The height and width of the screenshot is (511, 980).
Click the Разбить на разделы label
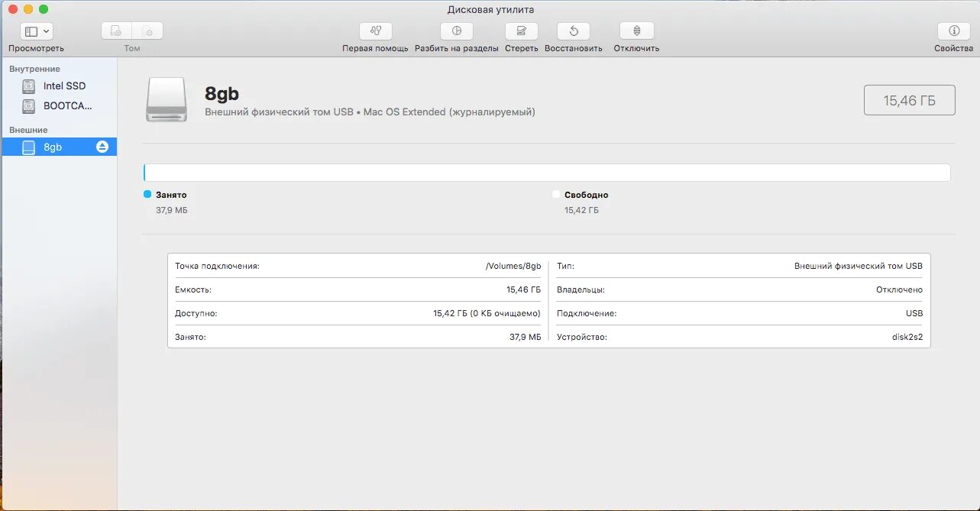point(457,48)
